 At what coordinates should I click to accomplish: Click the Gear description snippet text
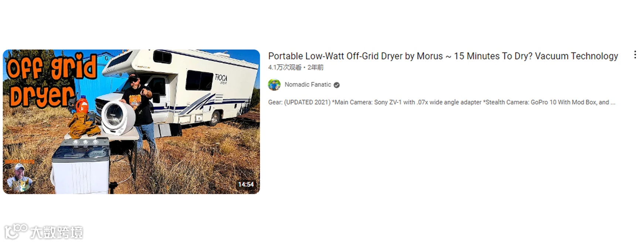point(442,102)
